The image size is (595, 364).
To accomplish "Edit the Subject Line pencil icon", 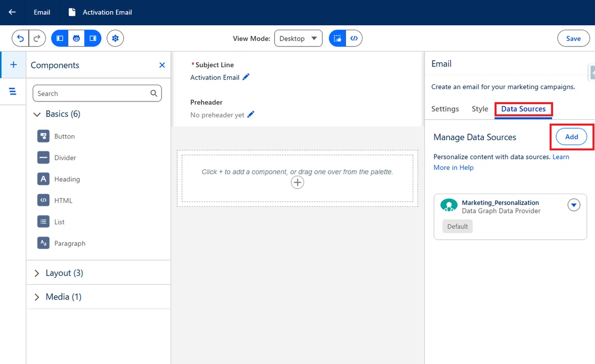I will 246,77.
